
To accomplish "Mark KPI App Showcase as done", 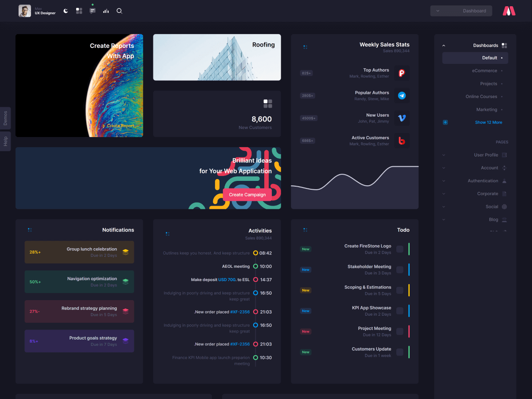I will (x=400, y=311).
